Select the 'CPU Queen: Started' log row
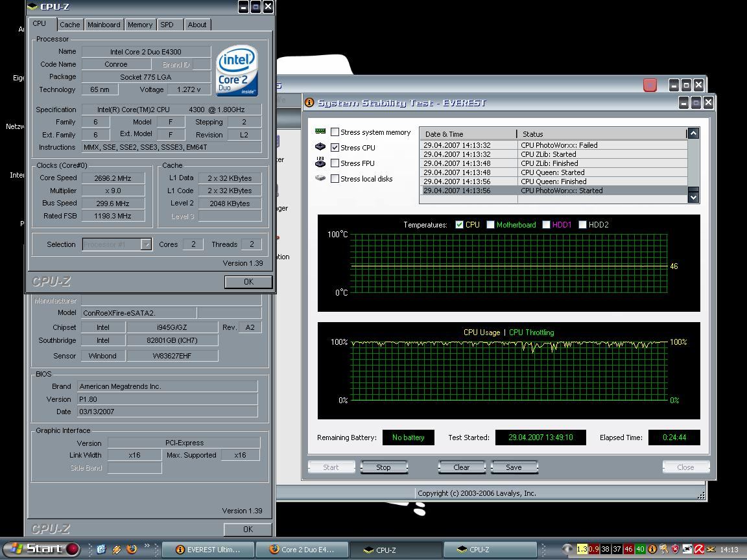This screenshot has height=560, width=747. (x=553, y=172)
